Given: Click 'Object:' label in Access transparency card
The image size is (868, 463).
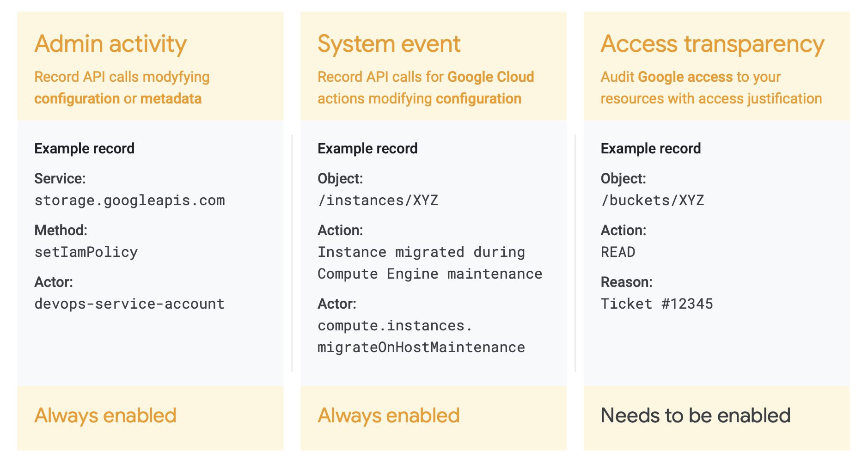Looking at the screenshot, I should pyautogui.click(x=623, y=178).
